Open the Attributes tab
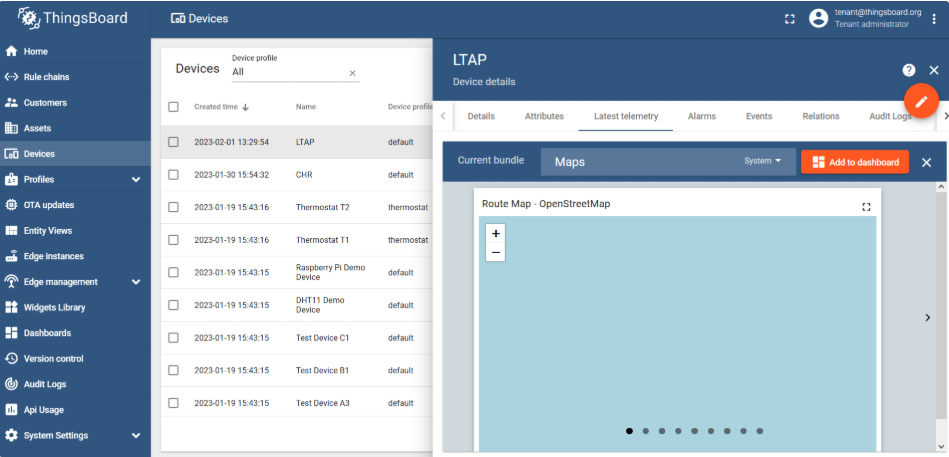949x457 pixels. pos(544,116)
